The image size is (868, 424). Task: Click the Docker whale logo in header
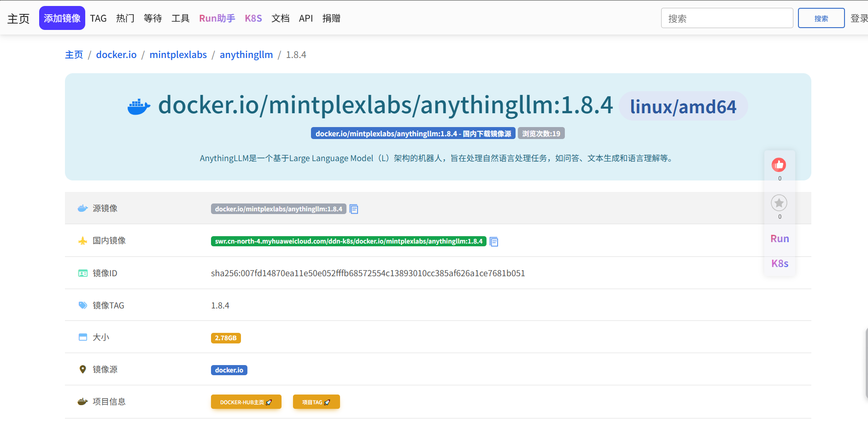(139, 106)
